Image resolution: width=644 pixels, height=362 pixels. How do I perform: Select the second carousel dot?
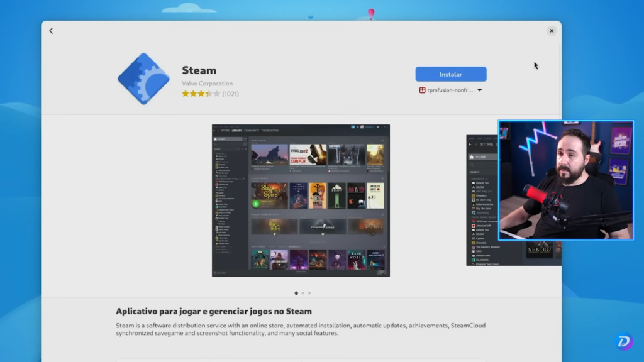pos(303,293)
